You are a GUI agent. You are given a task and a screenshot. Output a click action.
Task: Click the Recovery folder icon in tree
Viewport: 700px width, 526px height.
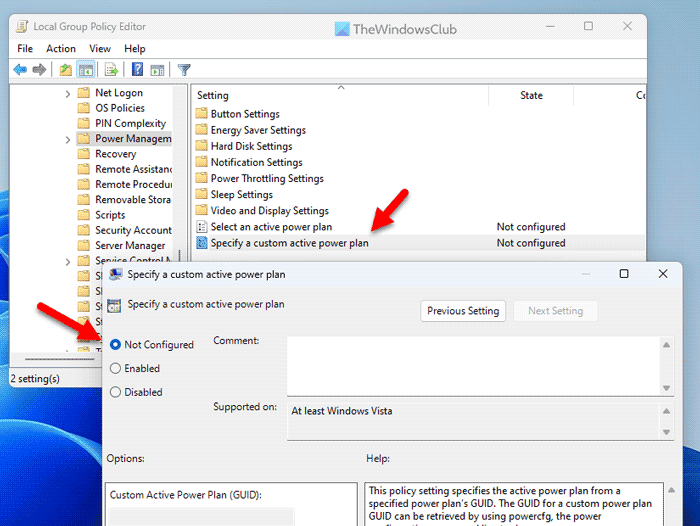83,154
